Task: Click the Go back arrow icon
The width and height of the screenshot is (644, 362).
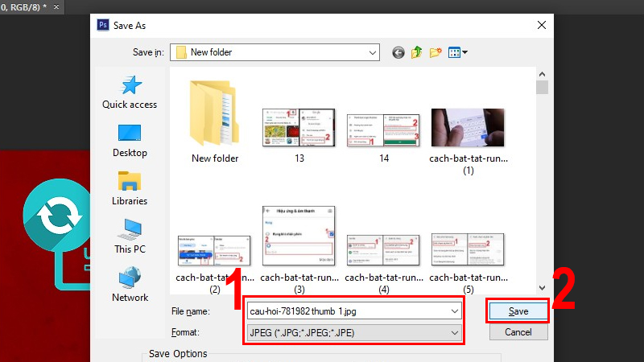Action: pos(398,52)
